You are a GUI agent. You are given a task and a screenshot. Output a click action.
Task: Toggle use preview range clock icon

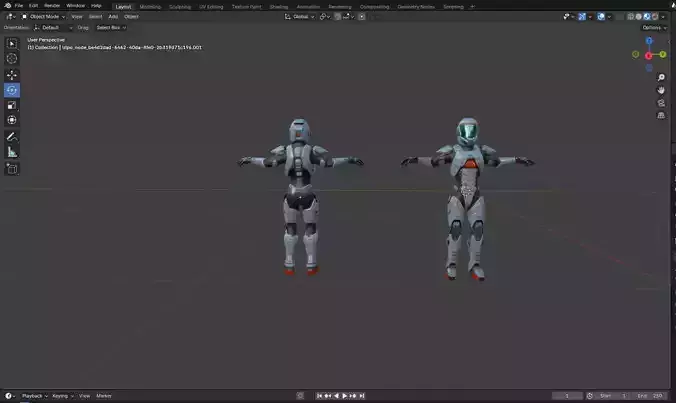click(590, 396)
